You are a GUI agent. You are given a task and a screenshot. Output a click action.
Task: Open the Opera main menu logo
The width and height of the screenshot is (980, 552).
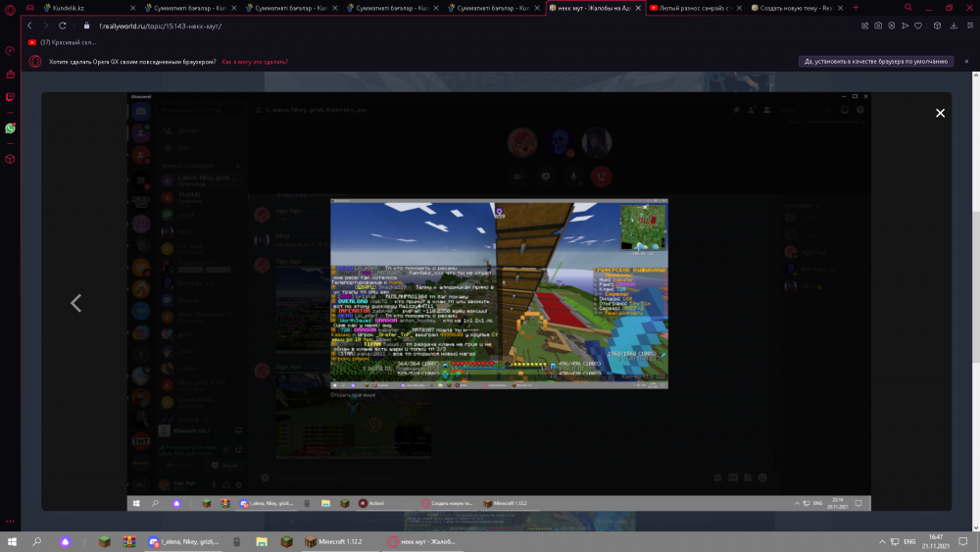click(x=10, y=9)
